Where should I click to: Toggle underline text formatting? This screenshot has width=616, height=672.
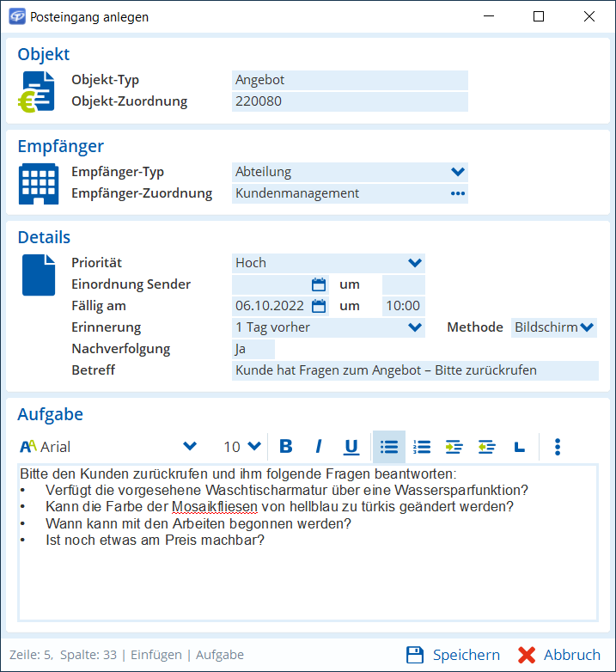pos(351,447)
